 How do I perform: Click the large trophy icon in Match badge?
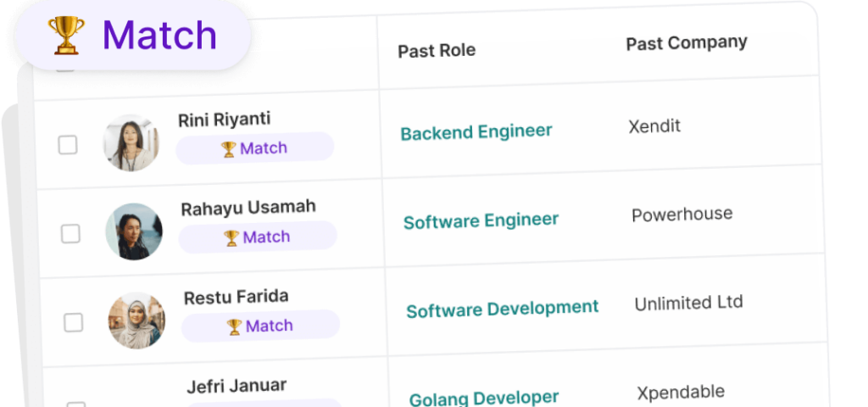coord(66,36)
